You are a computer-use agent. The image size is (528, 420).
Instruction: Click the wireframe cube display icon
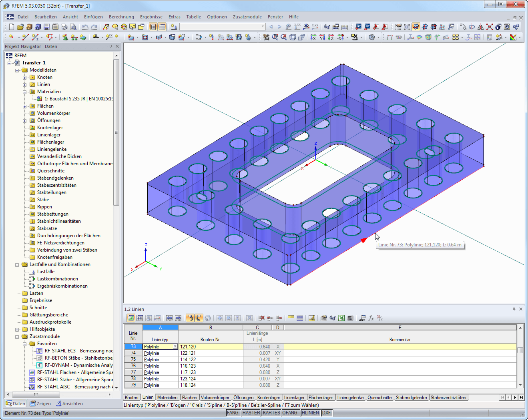click(x=293, y=37)
